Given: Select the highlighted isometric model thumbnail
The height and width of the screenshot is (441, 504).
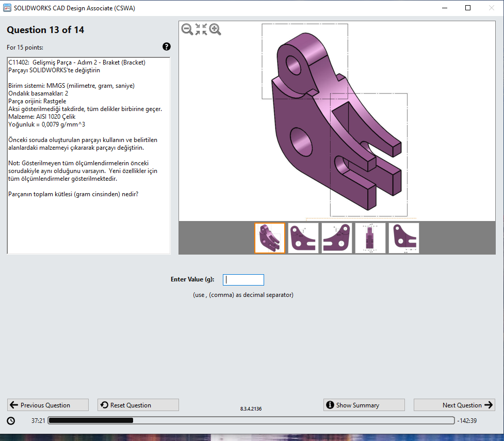Looking at the screenshot, I should (x=269, y=238).
